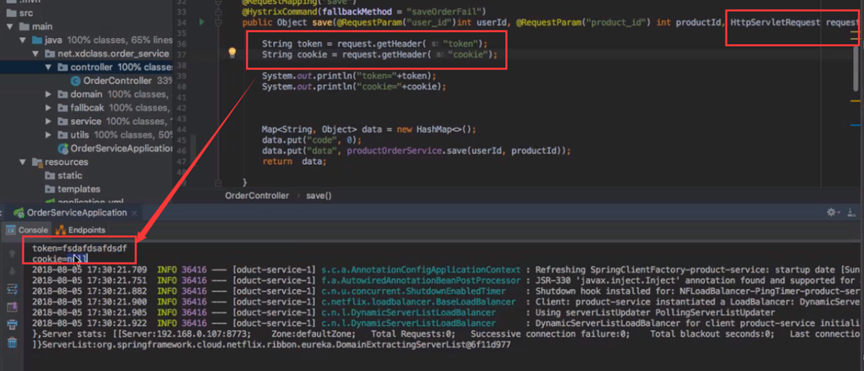Click the resources folder icon
This screenshot has height=371, width=864.
click(37, 162)
